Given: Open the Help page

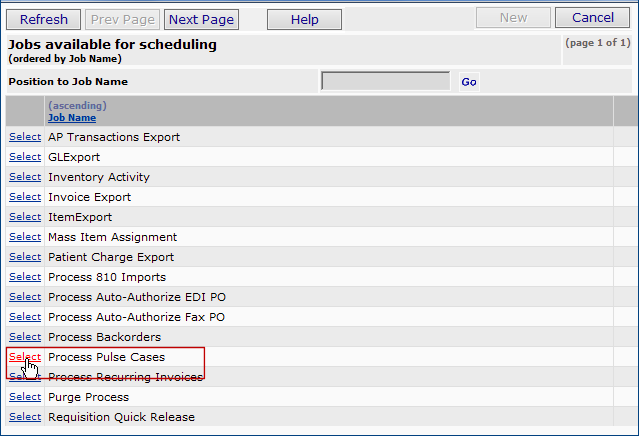Looking at the screenshot, I should pos(305,19).
